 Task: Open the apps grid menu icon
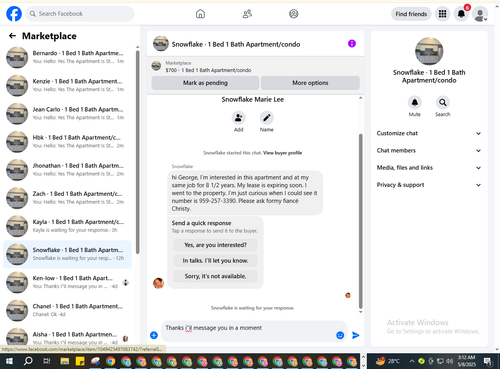442,14
